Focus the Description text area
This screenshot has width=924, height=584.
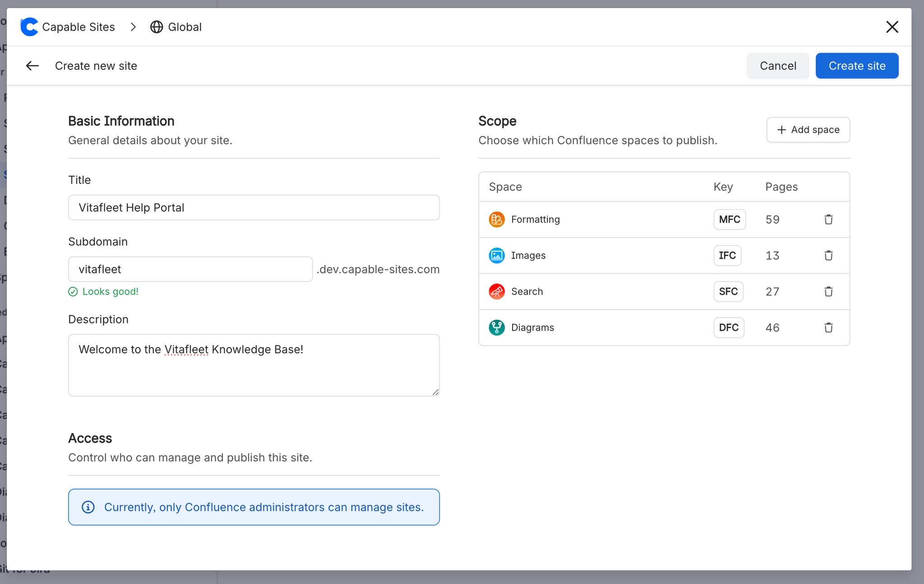click(x=254, y=365)
